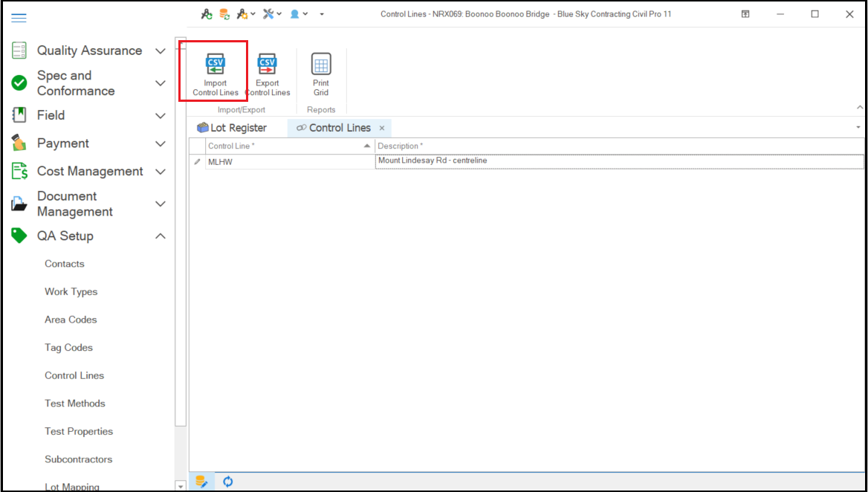Screen dimensions: 868x492
Task: Click the Print Grid icon
Action: 321,65
